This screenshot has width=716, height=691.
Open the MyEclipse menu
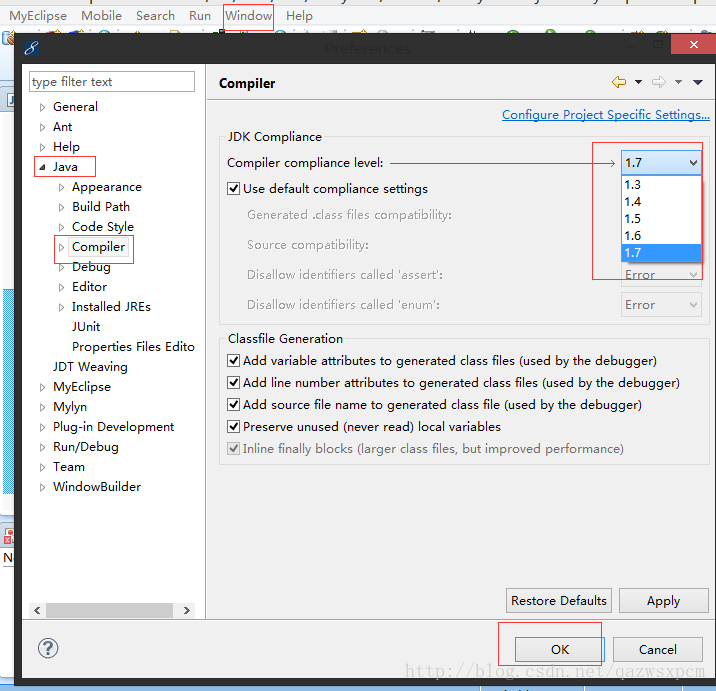38,16
